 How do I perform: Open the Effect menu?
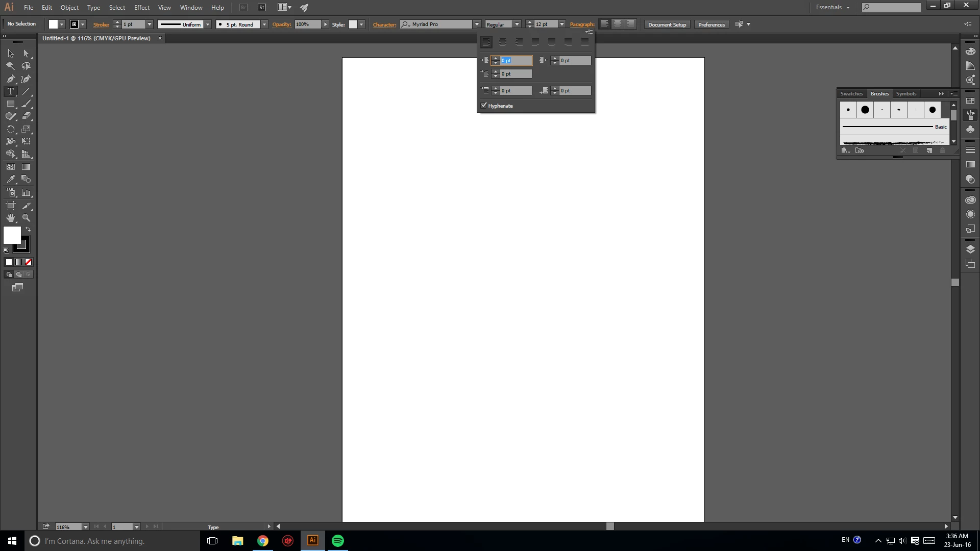[x=142, y=8]
